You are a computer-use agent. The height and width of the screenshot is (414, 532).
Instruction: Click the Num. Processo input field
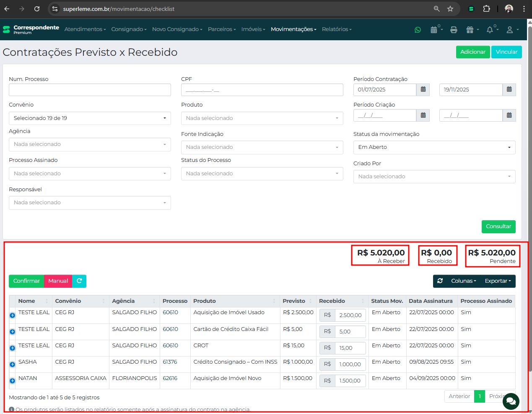pyautogui.click(x=90, y=90)
